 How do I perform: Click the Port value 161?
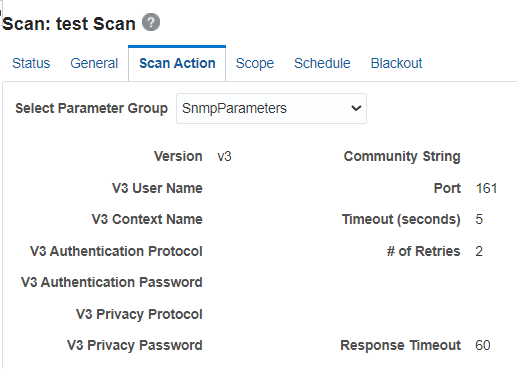pyautogui.click(x=486, y=188)
